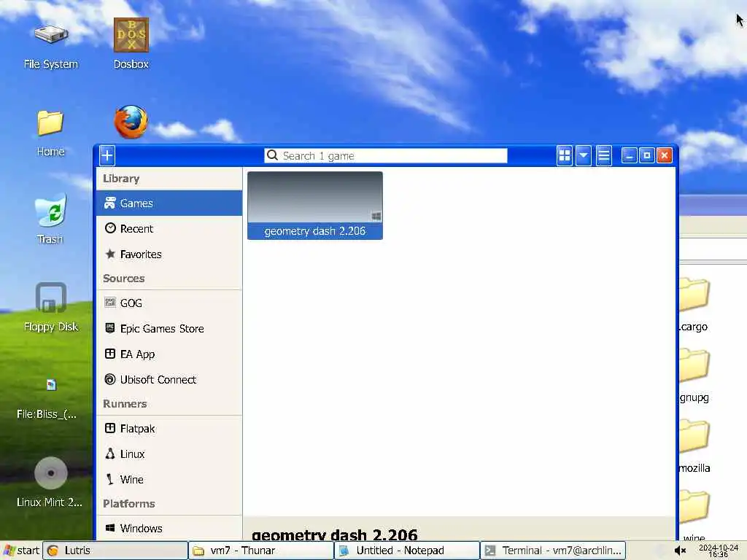The height and width of the screenshot is (560, 747).
Task: Click the Linux penguin icon
Action: coord(110,454)
